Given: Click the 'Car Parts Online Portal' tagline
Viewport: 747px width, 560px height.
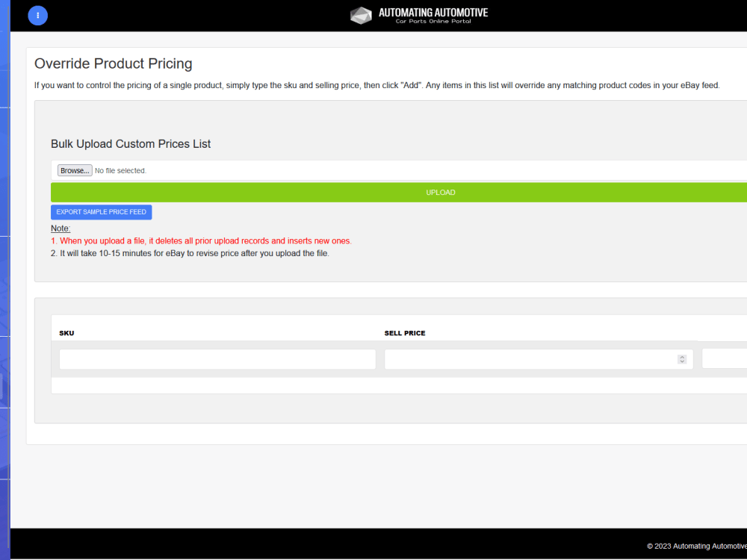Looking at the screenshot, I should 433,21.
